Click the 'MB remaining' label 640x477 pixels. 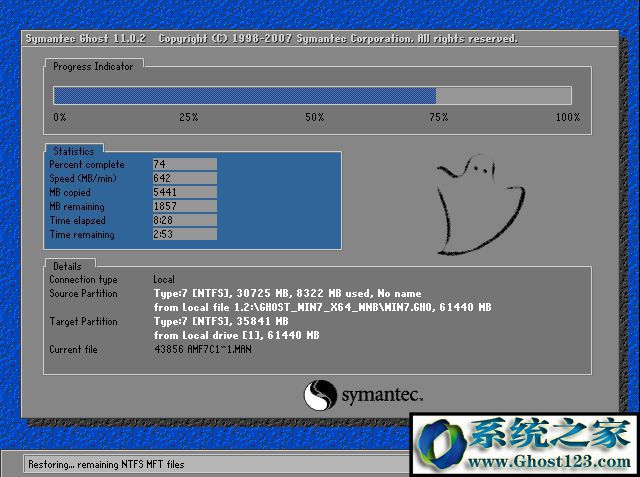(x=77, y=206)
